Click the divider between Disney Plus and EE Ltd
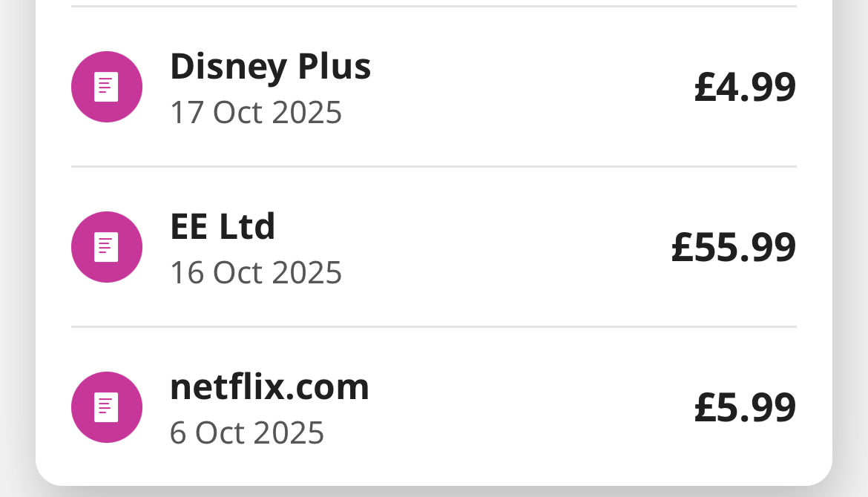Image resolution: width=868 pixels, height=497 pixels. coord(434,167)
